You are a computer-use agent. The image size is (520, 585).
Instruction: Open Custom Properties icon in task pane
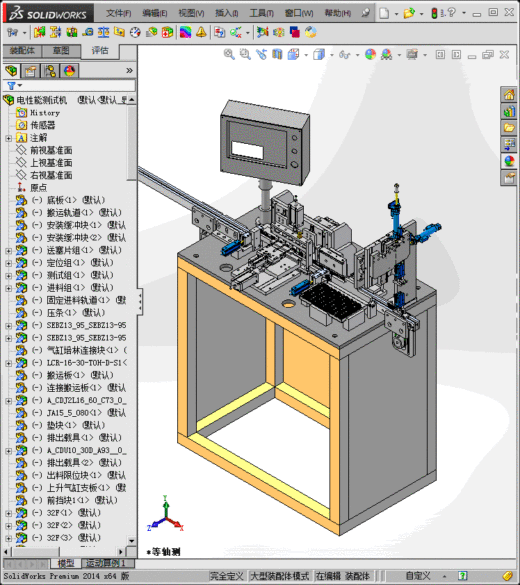coord(509,178)
